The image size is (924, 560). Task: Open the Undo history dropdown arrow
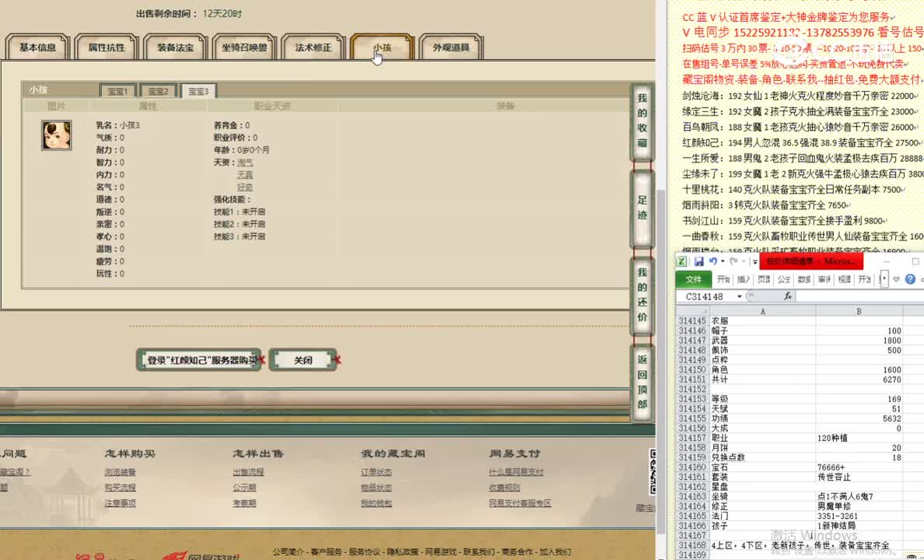pos(723,261)
